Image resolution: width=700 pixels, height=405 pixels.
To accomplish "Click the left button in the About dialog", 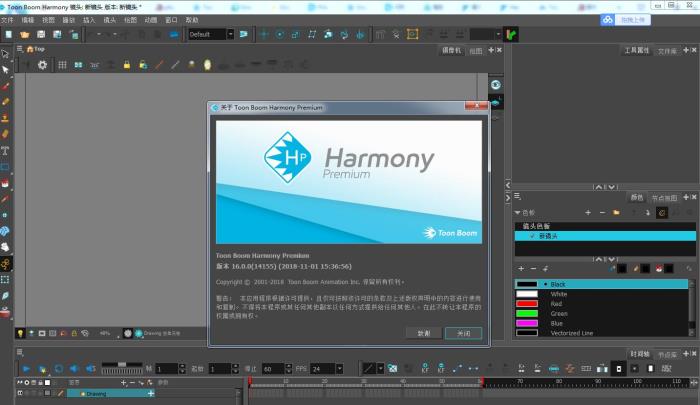I will [424, 333].
